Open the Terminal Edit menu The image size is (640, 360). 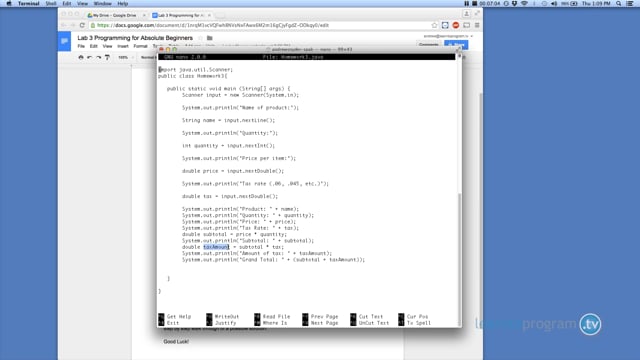tap(67, 3)
